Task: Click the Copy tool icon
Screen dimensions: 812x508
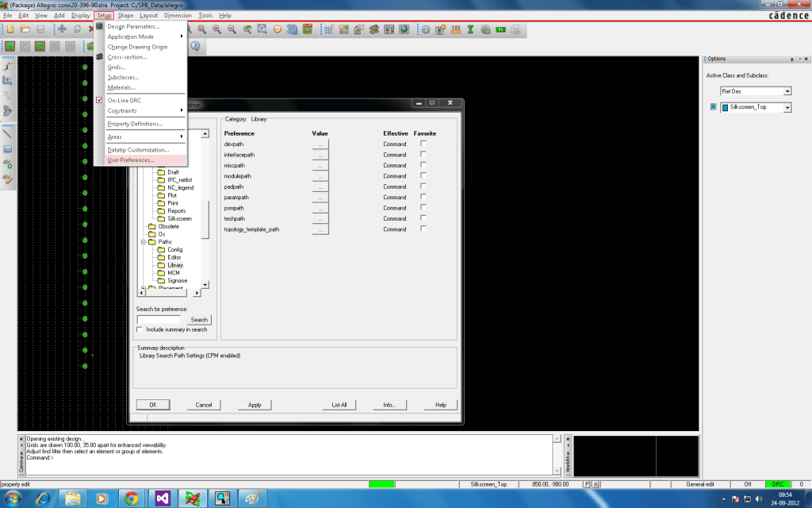Action: (77, 29)
